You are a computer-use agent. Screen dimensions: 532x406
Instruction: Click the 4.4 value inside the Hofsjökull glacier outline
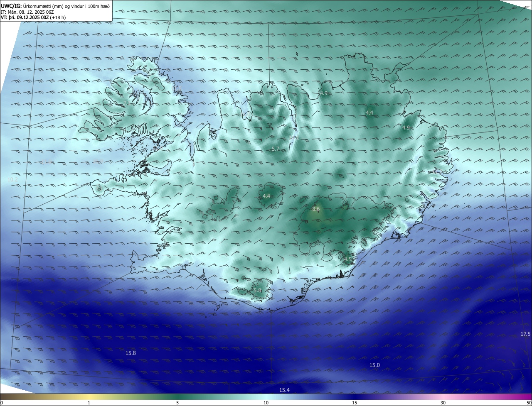(266, 196)
